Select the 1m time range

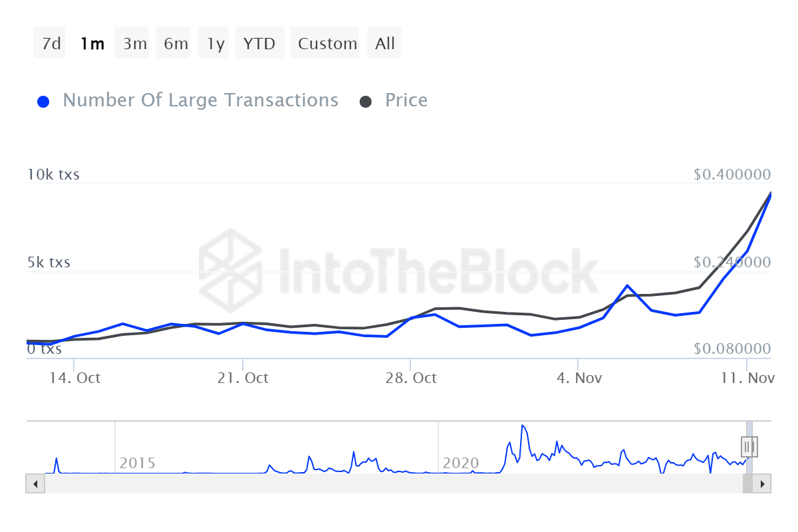coord(92,44)
